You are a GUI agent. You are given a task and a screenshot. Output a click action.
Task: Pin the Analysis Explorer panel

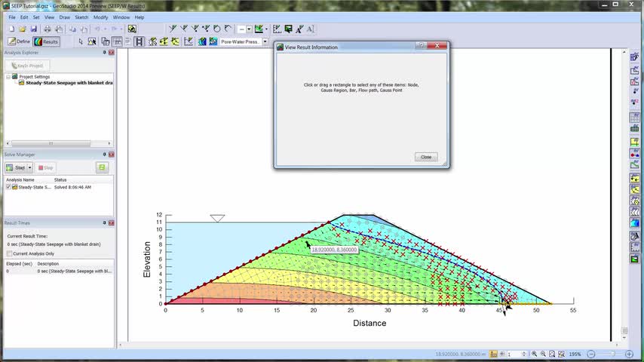pyautogui.click(x=104, y=53)
